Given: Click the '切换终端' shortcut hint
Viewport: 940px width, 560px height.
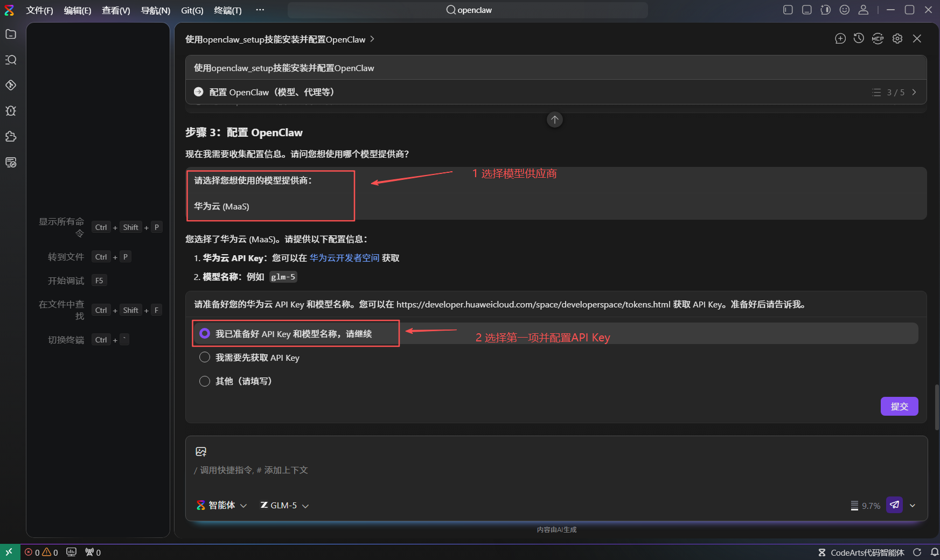Looking at the screenshot, I should (88, 340).
